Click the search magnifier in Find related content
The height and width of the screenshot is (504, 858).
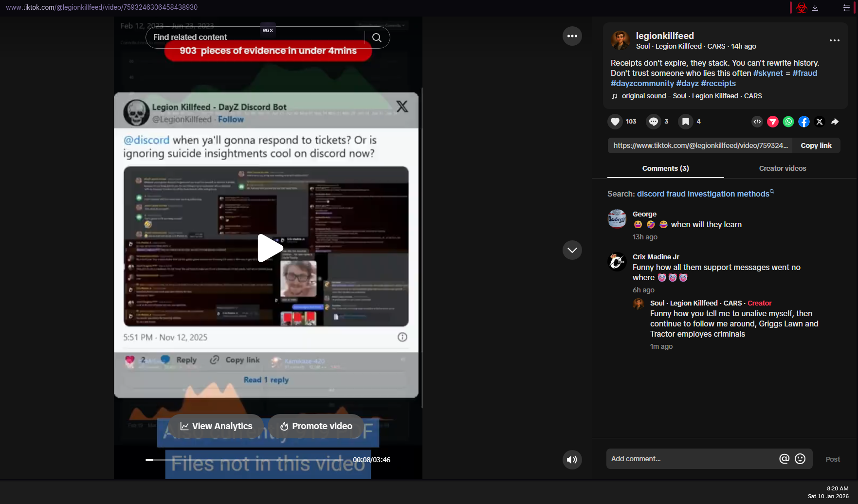point(377,37)
